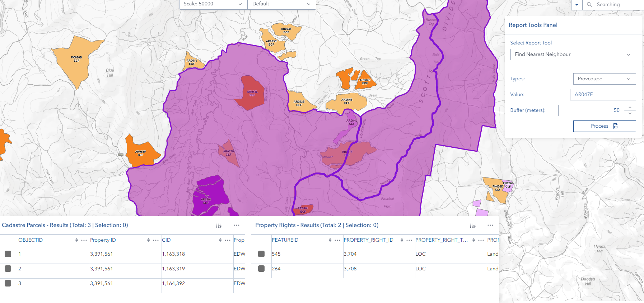The width and height of the screenshot is (644, 303).
Task: Sort the FEATUREID column
Action: [330, 240]
